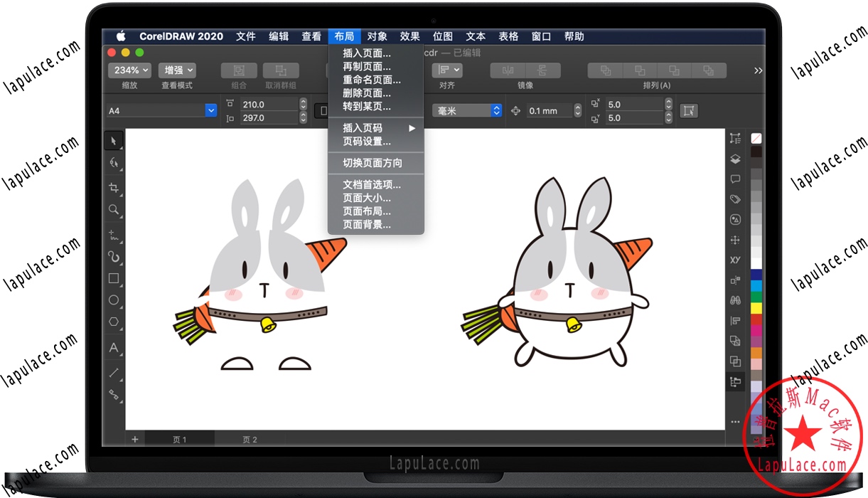Select the Rectangle tool
The width and height of the screenshot is (868, 498).
(114, 278)
